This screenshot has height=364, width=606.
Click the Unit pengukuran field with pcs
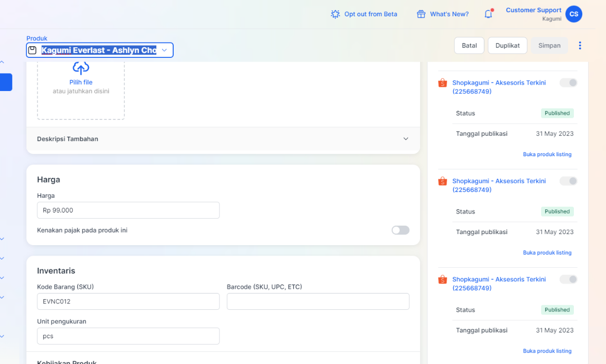128,336
